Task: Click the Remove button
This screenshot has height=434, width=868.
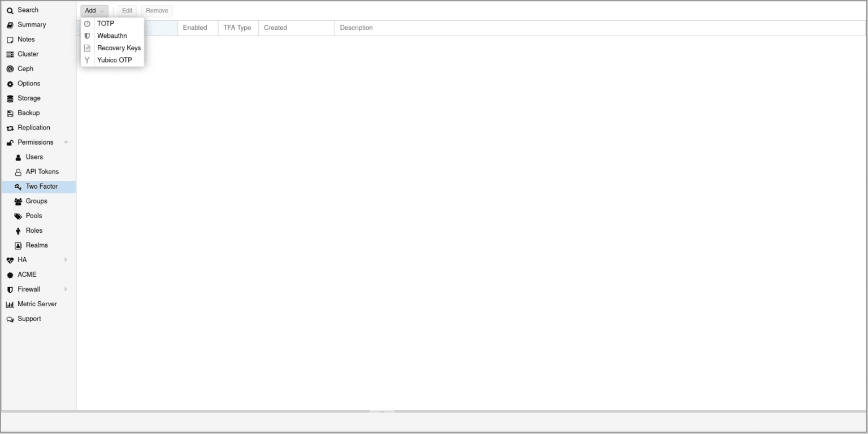Action: click(157, 11)
